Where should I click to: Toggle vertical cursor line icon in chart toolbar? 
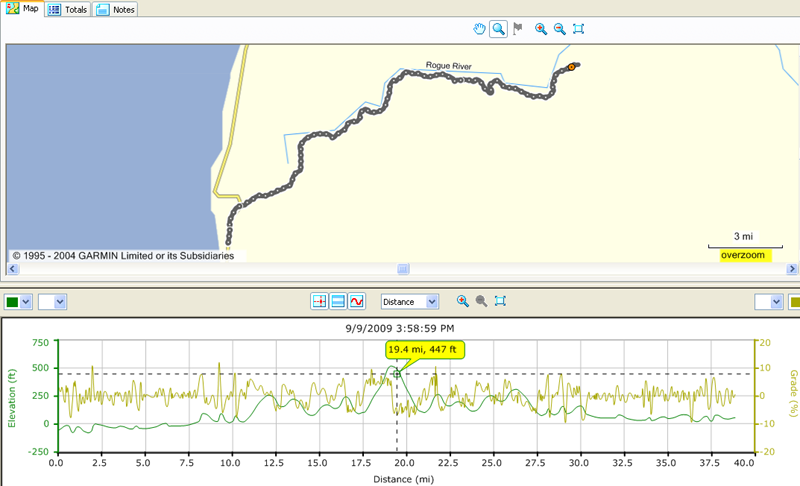click(x=319, y=301)
